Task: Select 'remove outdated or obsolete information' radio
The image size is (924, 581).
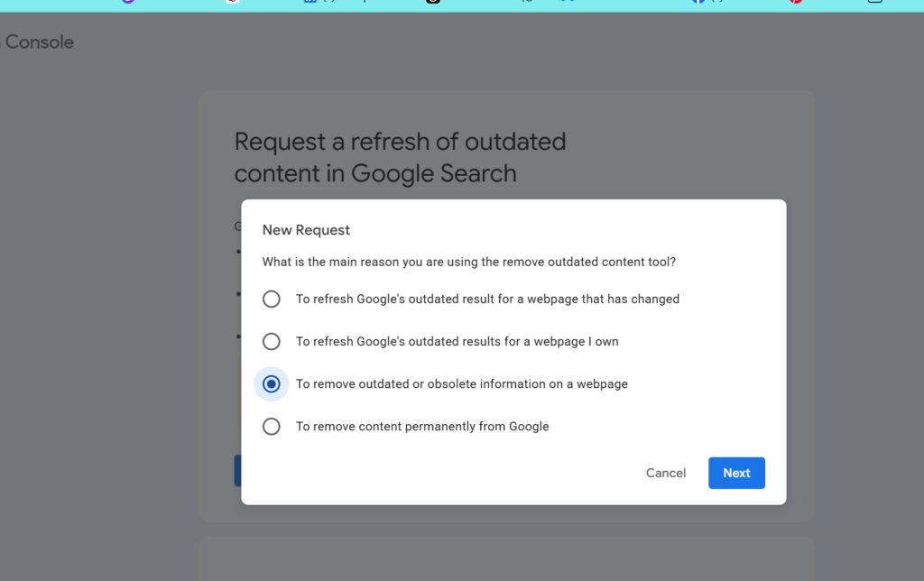Action: point(271,383)
